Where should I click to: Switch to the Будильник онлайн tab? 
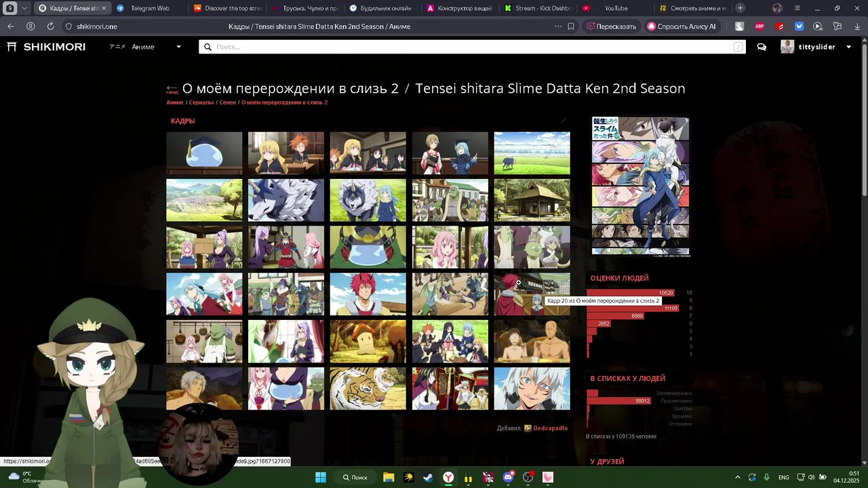tap(382, 8)
